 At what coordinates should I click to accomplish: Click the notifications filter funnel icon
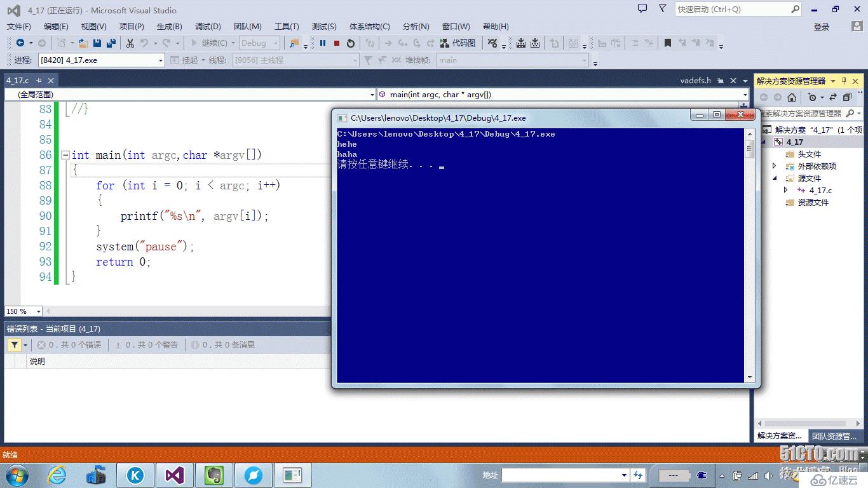pyautogui.click(x=663, y=9)
